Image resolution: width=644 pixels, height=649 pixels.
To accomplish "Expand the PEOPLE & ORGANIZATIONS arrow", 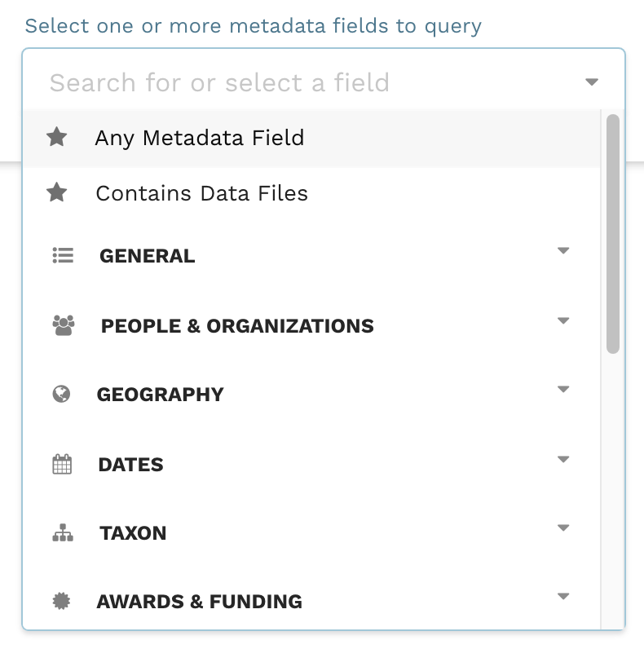I will (562, 321).
